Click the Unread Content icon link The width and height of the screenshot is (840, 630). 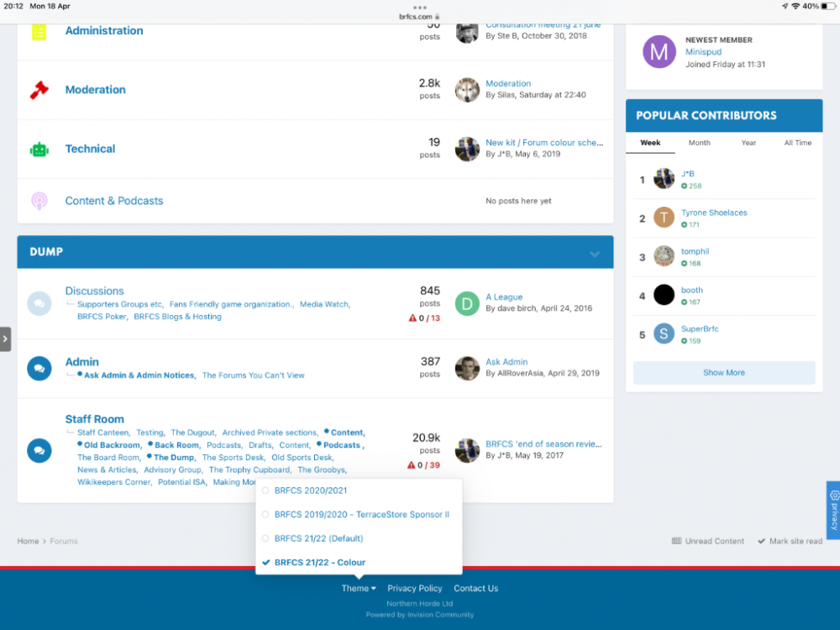pos(708,541)
